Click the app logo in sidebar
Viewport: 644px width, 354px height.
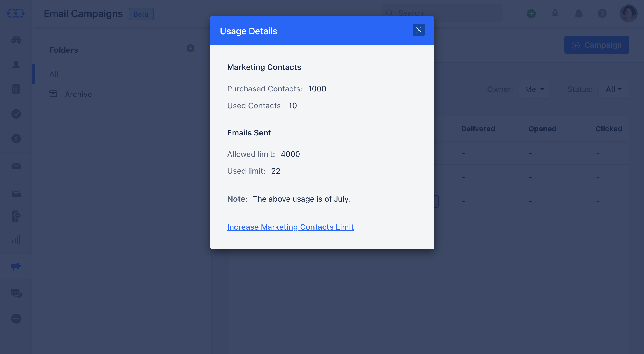pos(16,13)
